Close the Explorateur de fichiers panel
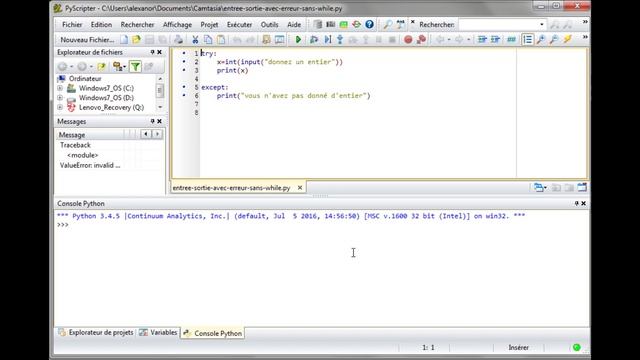Screen dimensions: 640x360 [x=160, y=52]
